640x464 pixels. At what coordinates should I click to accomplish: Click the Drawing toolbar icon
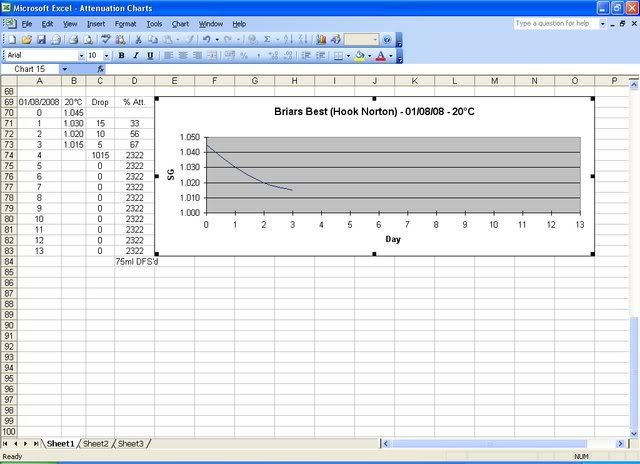[336, 40]
